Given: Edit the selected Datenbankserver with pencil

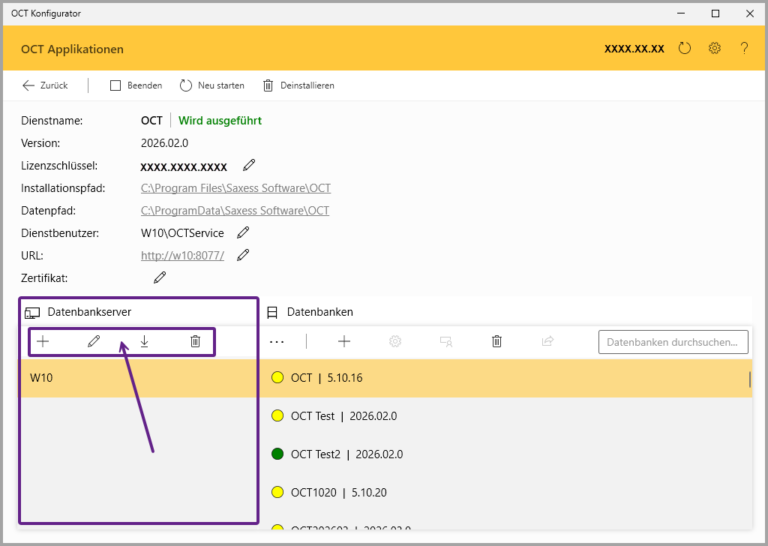Looking at the screenshot, I should coord(94,342).
